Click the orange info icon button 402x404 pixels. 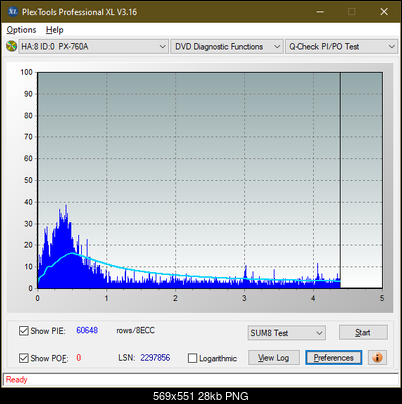point(377,358)
